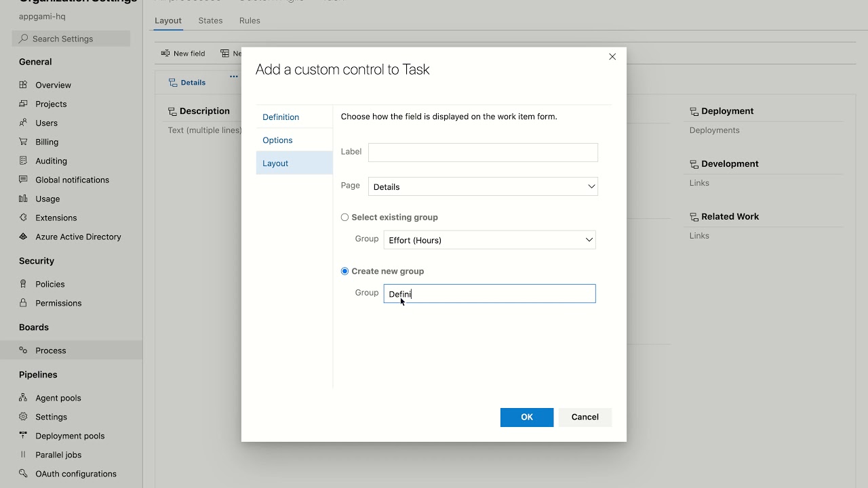Open Overview in the sidebar
This screenshot has width=868, height=488.
click(x=54, y=85)
